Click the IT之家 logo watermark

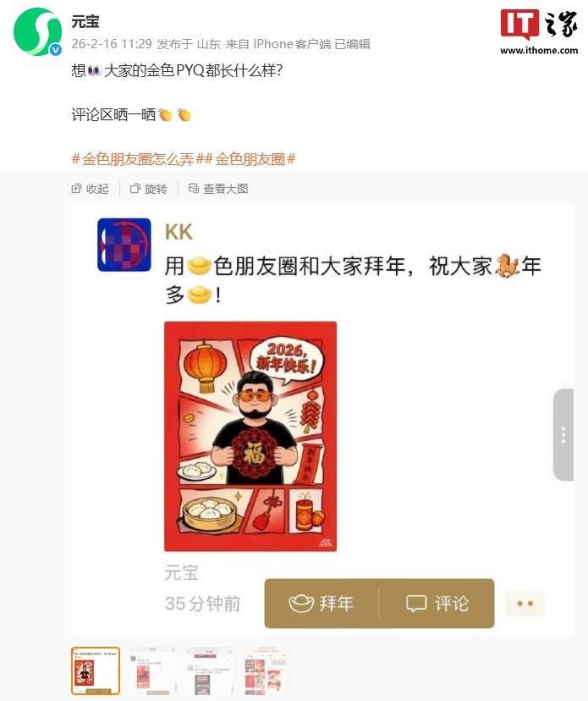[539, 31]
